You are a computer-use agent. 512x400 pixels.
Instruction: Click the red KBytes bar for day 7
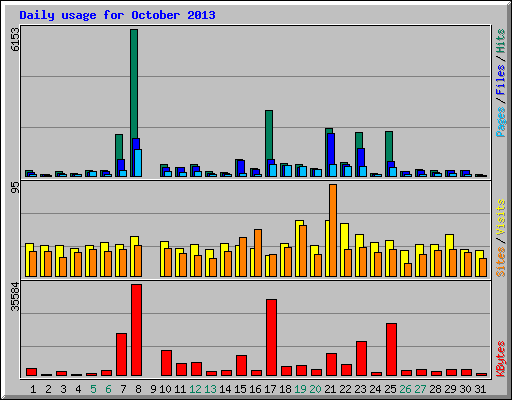tap(121, 354)
